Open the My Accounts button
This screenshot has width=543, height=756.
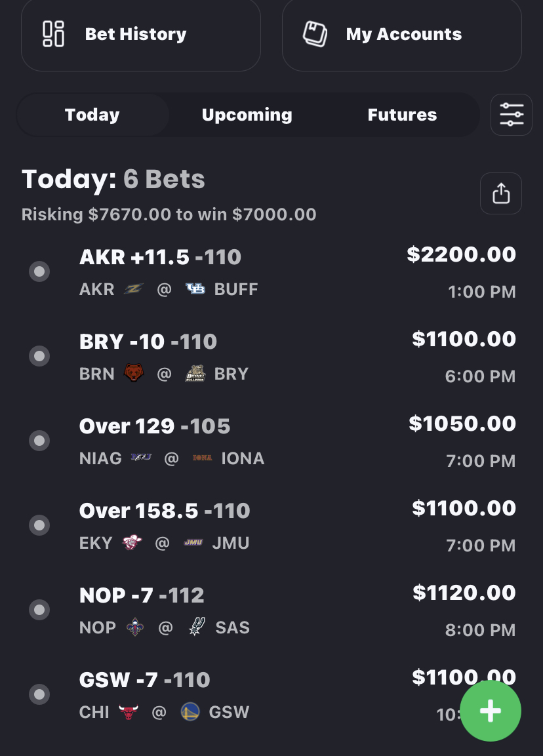pos(402,34)
